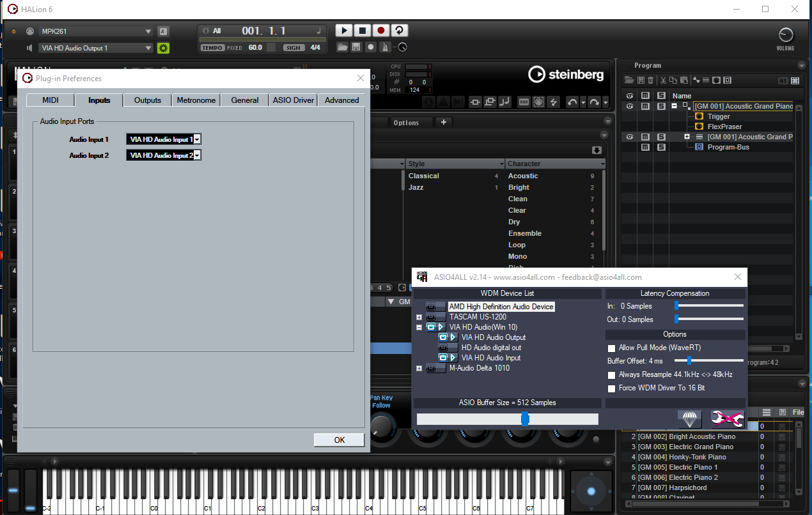Click OK in Plug-in Preferences
812x515 pixels.
340,440
